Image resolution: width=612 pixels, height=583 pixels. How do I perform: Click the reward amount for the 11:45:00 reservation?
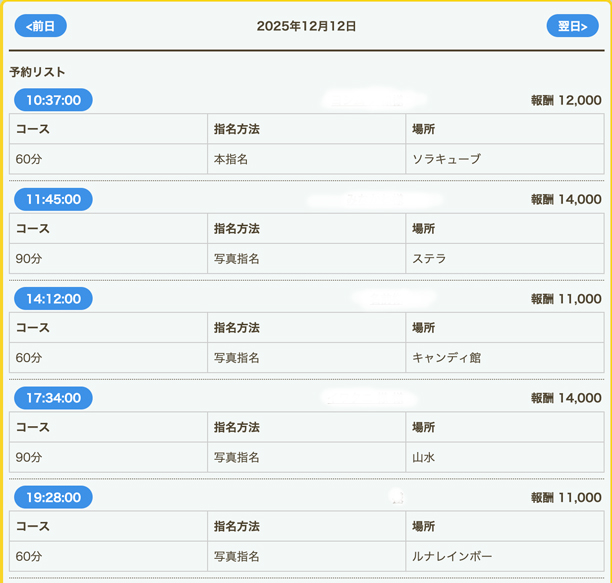566,199
